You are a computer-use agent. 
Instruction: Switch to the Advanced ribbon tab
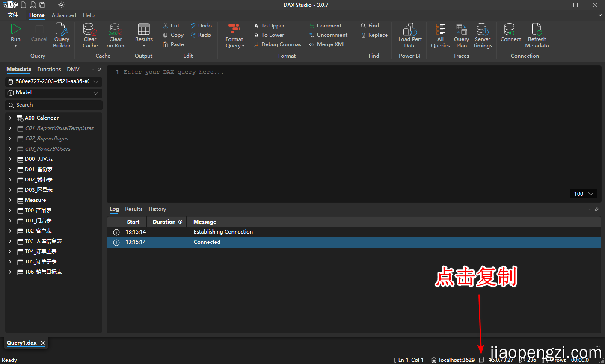tap(64, 15)
